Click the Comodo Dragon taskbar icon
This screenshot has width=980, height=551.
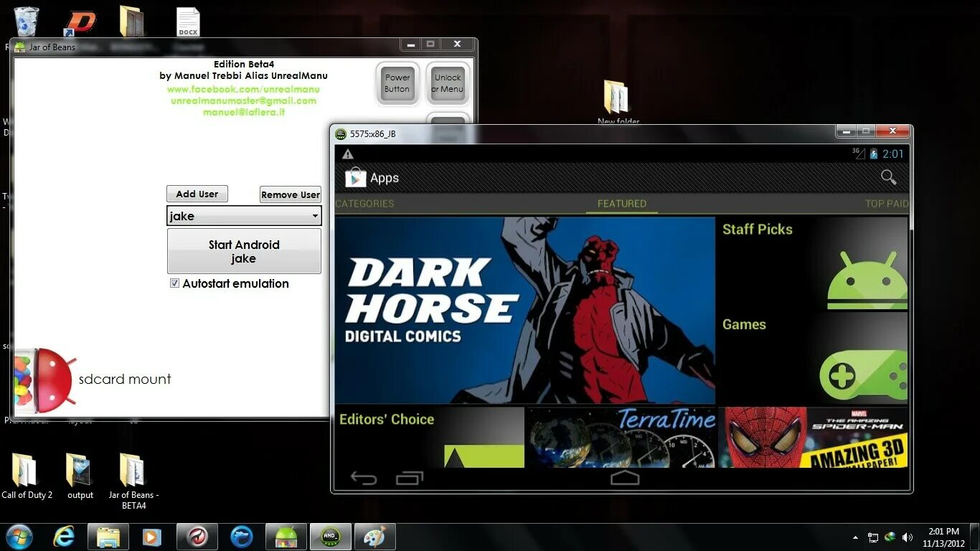(x=197, y=537)
